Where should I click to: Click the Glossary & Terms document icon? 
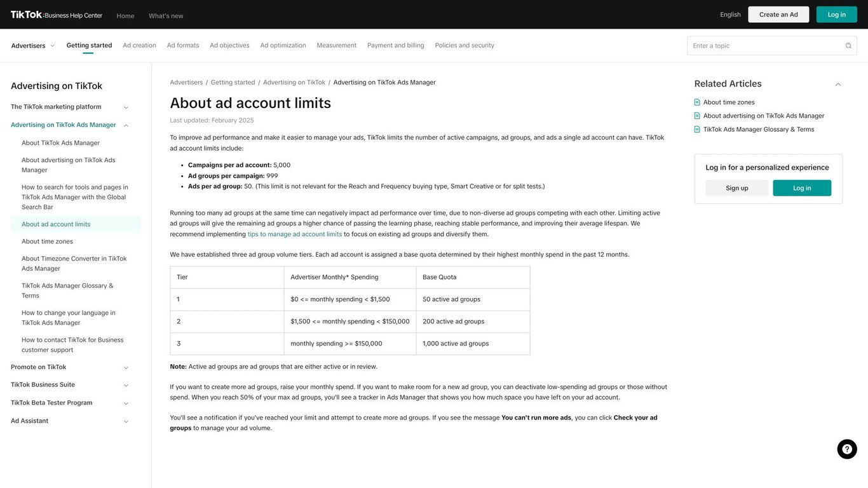[697, 130]
